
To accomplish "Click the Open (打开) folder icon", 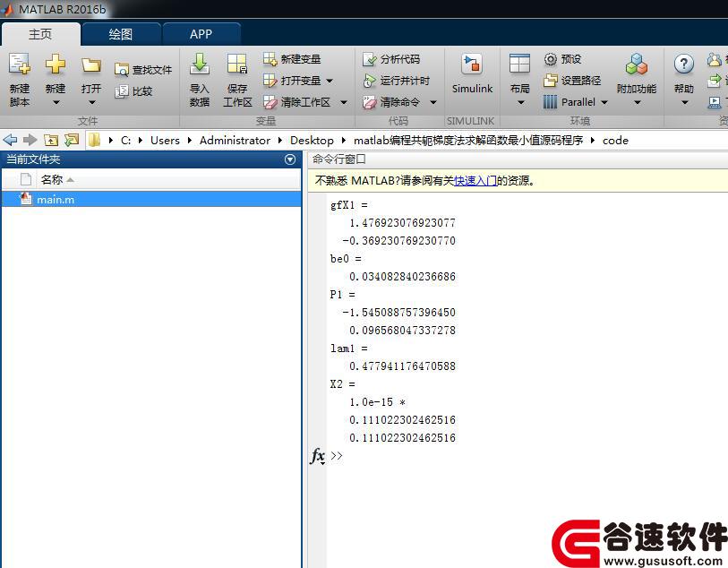I will [91, 65].
